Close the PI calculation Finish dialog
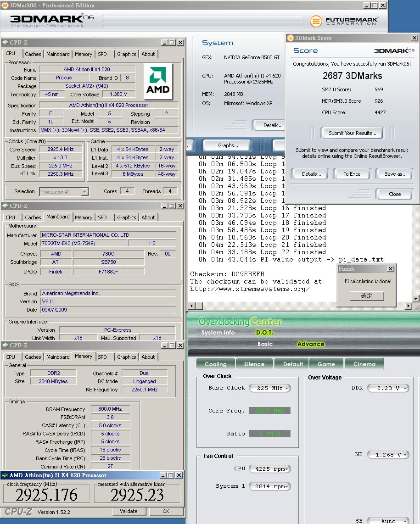 (x=391, y=269)
